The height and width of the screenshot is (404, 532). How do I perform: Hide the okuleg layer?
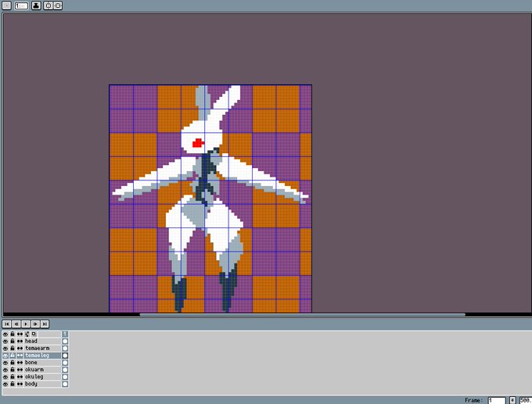[x=5, y=377]
